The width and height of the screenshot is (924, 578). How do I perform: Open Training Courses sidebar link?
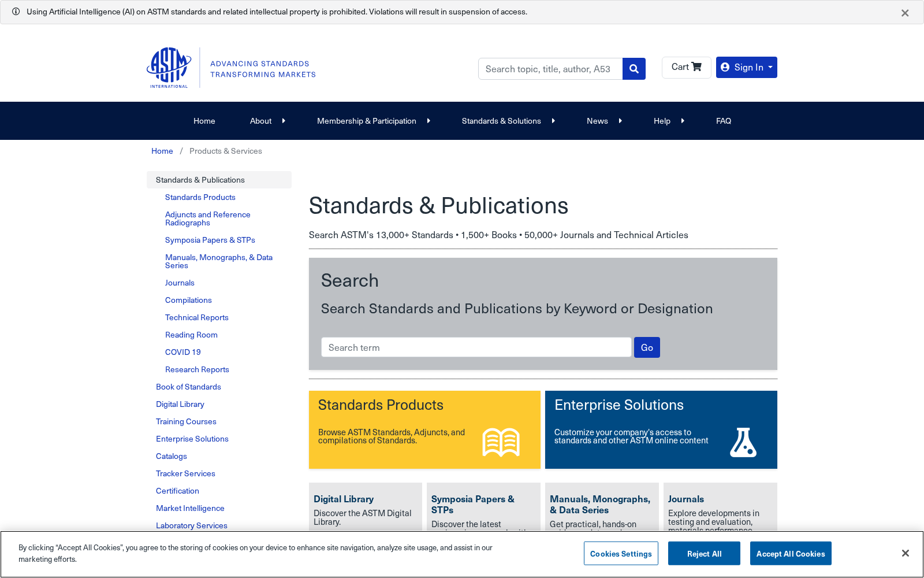click(186, 421)
